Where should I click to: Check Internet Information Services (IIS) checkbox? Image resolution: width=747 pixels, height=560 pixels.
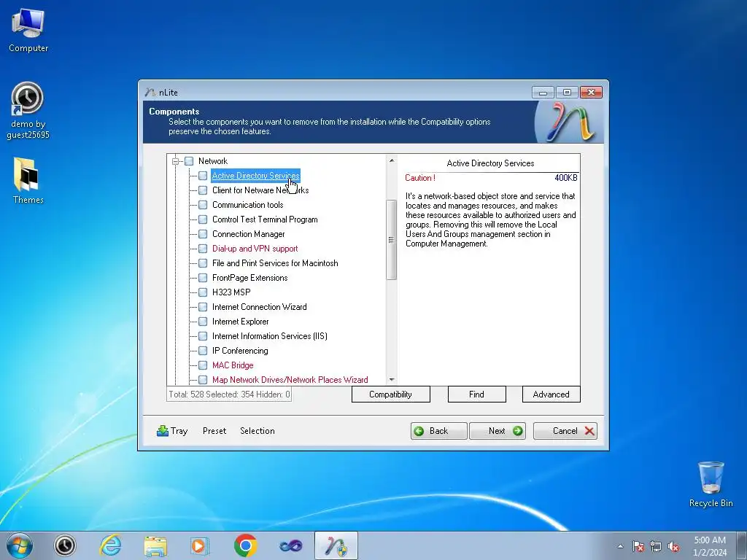203,336
